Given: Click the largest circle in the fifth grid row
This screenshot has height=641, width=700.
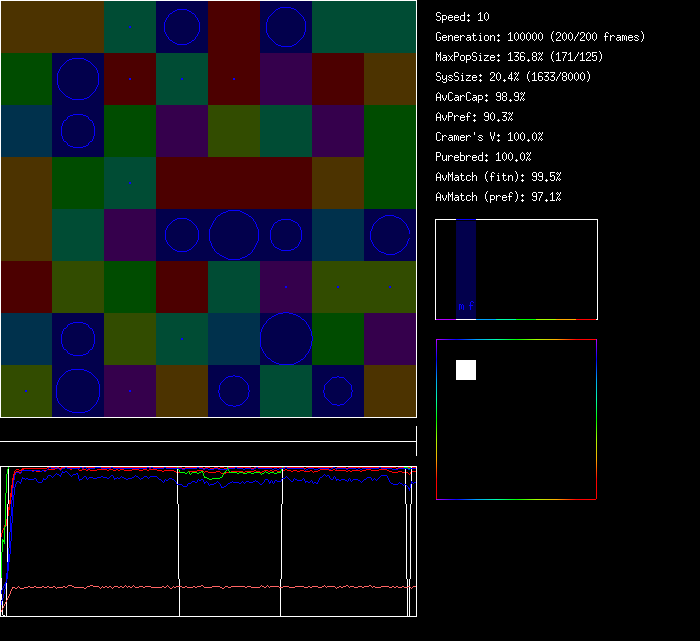Looking at the screenshot, I should 234,235.
